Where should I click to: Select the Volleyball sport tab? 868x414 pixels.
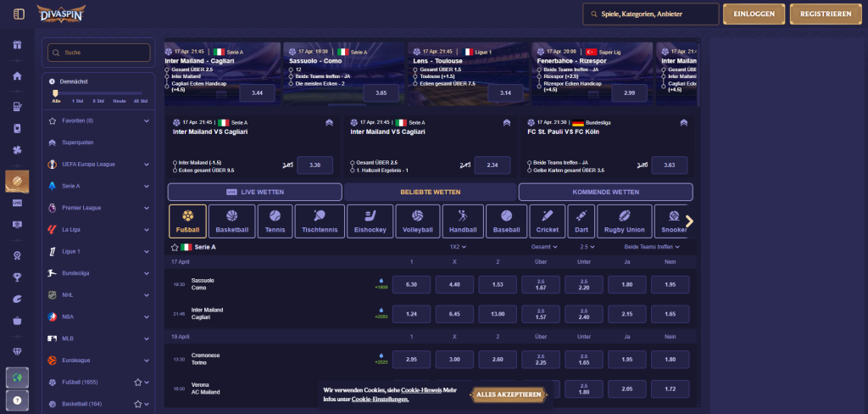click(x=418, y=221)
